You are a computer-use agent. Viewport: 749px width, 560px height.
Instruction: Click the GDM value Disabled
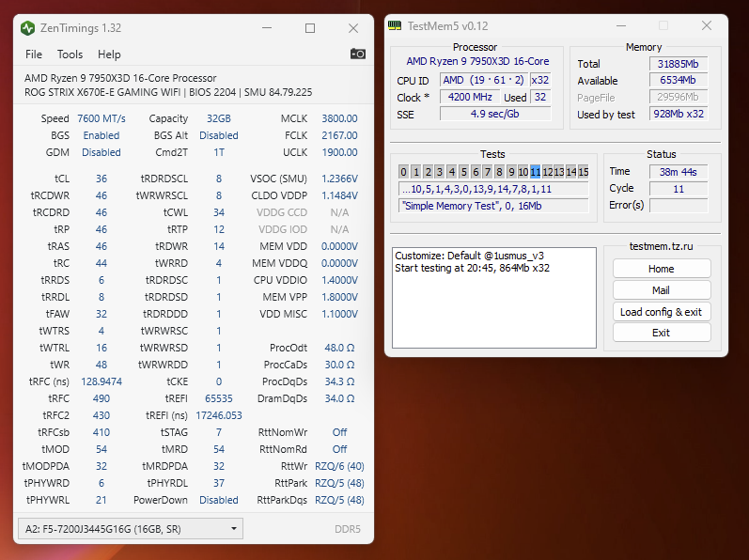101,152
